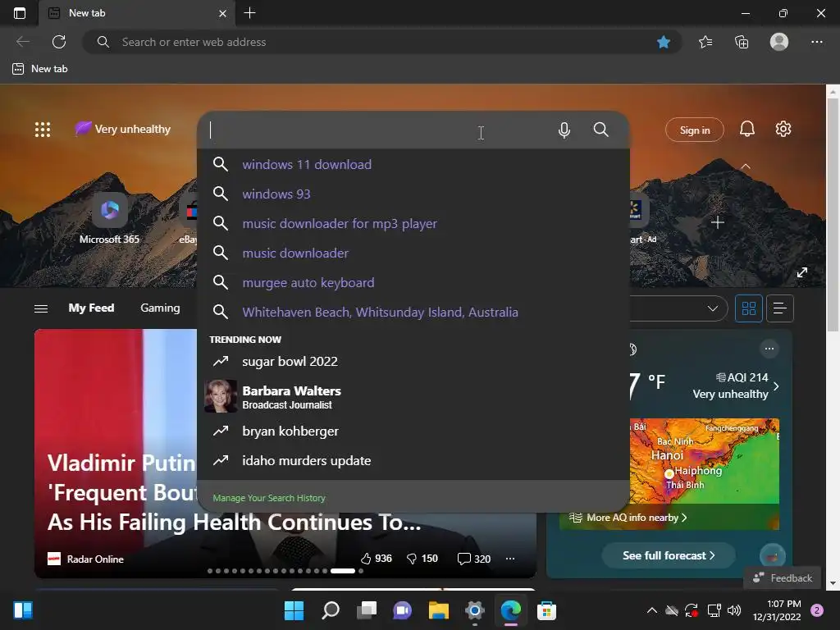Expand background image with arrows icon
Image resolution: width=840 pixels, height=630 pixels.
click(x=801, y=272)
